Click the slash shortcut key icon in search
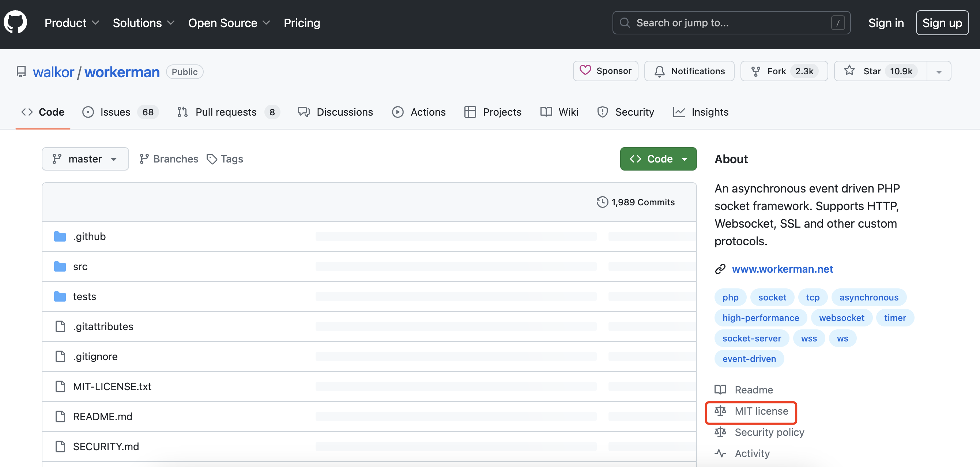This screenshot has height=467, width=980. tap(838, 23)
